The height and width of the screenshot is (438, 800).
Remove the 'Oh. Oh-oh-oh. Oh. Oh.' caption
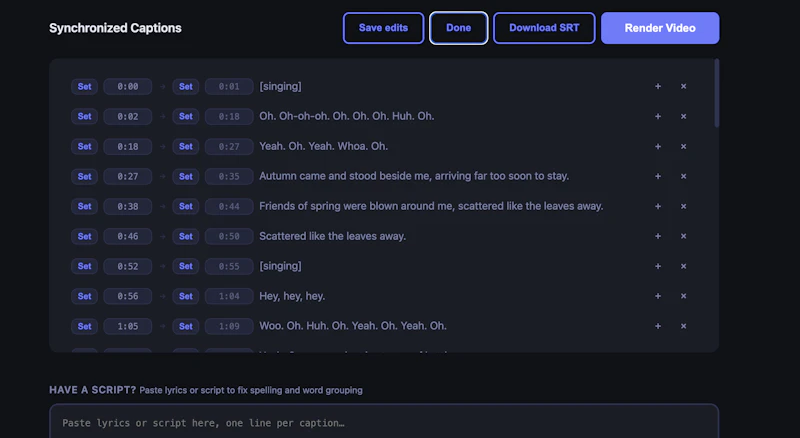tap(683, 116)
